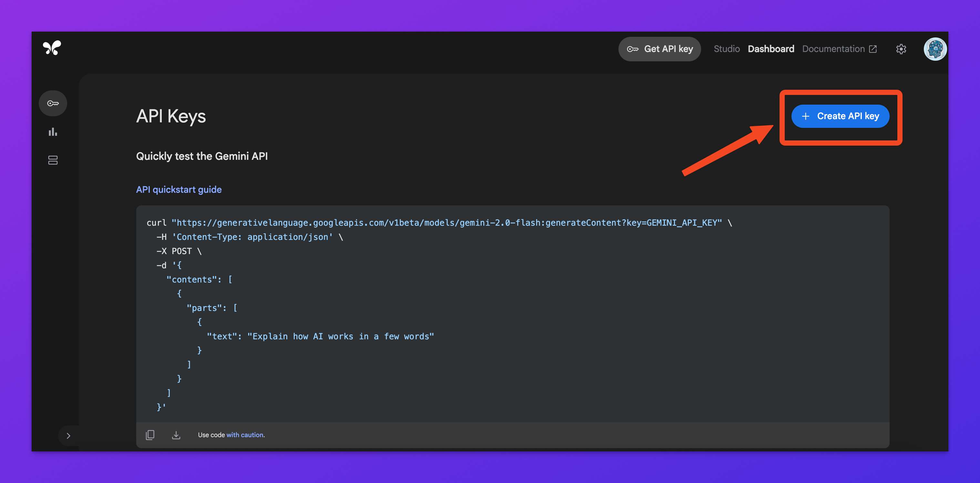
Task: Switch to the Studio tab
Action: pos(726,49)
